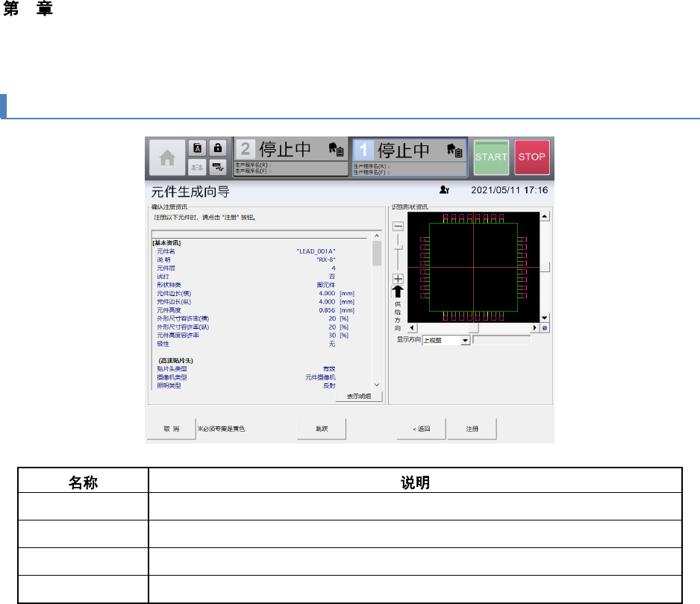Click the two-person user switch icon

pos(197,167)
